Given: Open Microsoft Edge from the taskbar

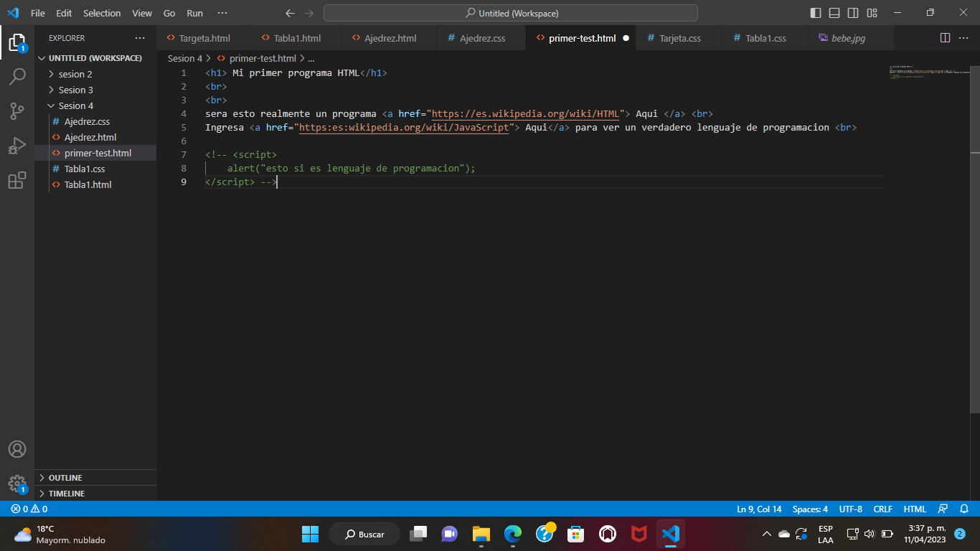Looking at the screenshot, I should (513, 534).
